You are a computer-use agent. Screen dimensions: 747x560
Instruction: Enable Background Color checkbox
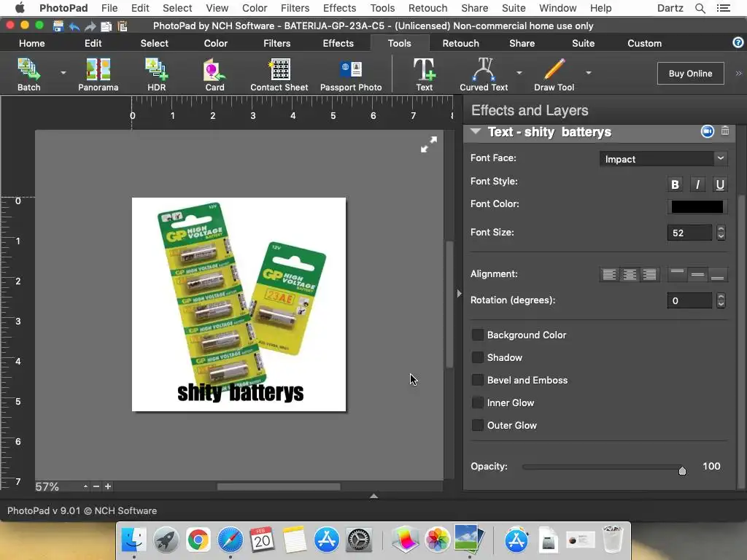point(477,335)
